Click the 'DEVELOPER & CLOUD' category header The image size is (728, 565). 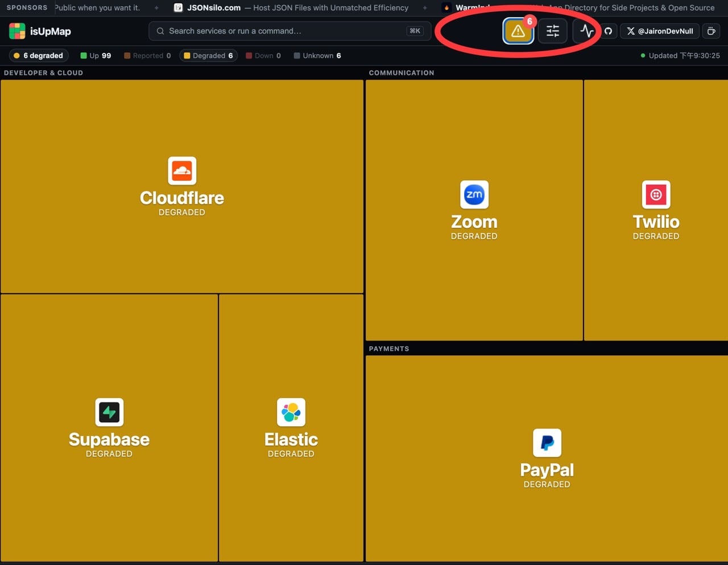tap(43, 73)
